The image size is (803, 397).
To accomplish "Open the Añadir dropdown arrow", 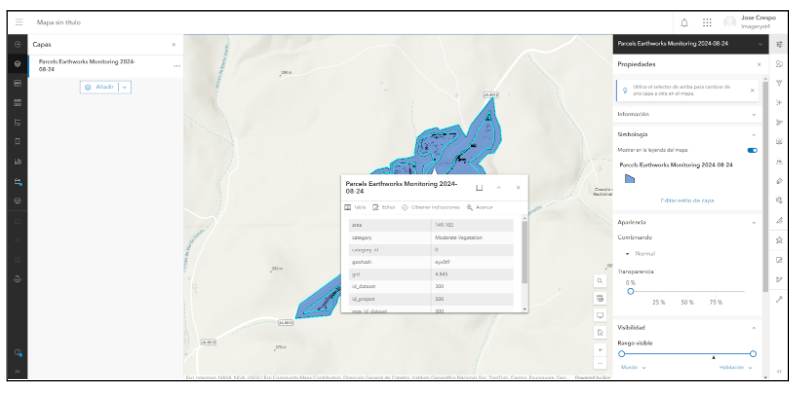I will tap(124, 88).
